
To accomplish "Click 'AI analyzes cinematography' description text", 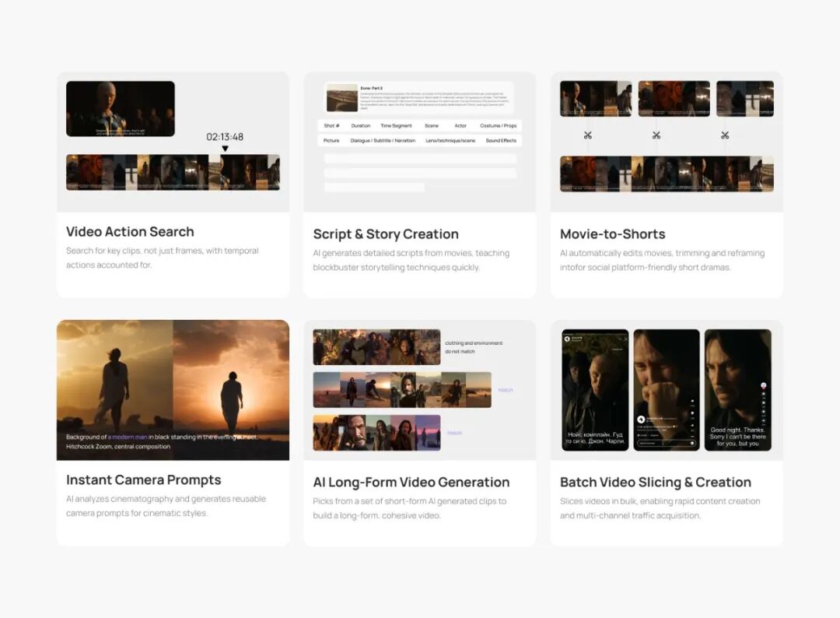I will tap(166, 506).
